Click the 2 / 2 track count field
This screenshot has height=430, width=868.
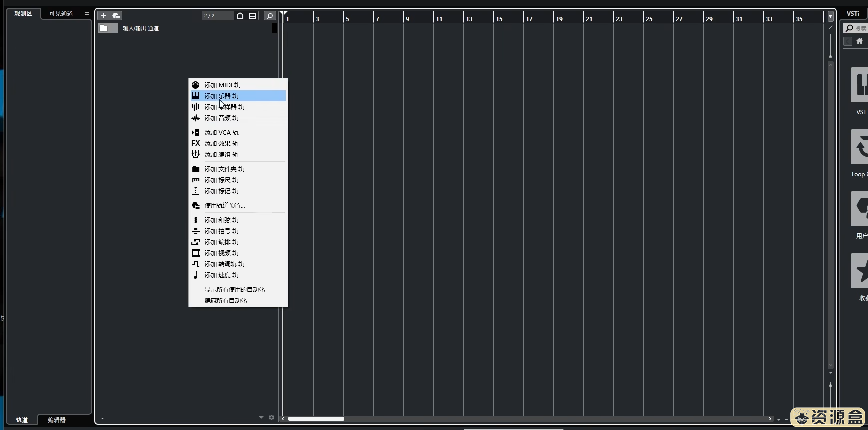[217, 16]
